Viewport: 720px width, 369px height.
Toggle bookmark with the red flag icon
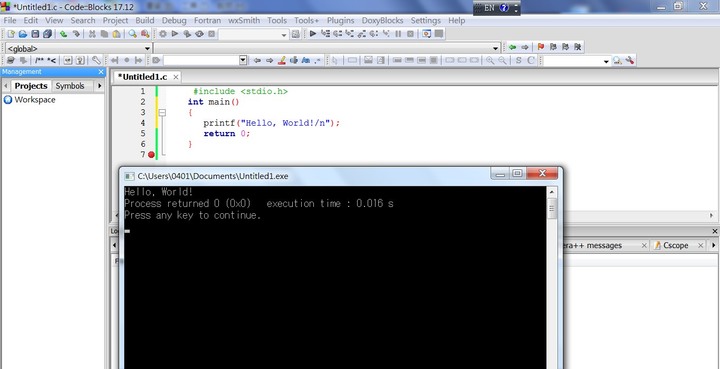tap(540, 47)
